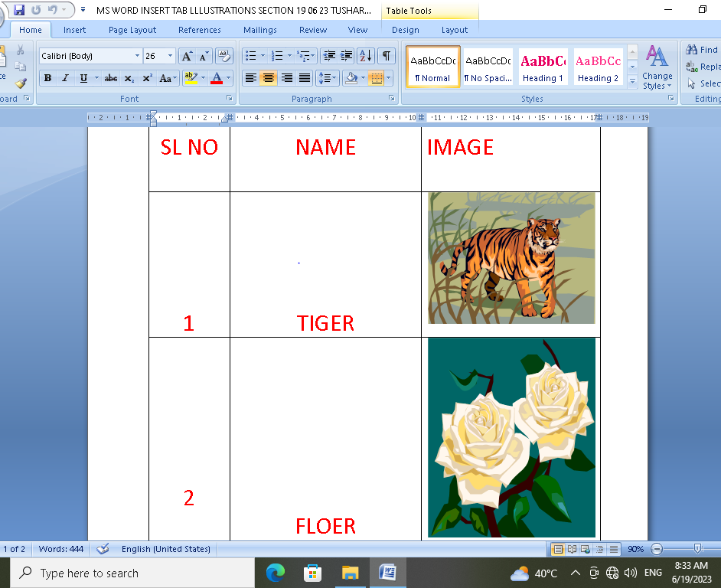Apply the Heading 1 style

tap(543, 67)
